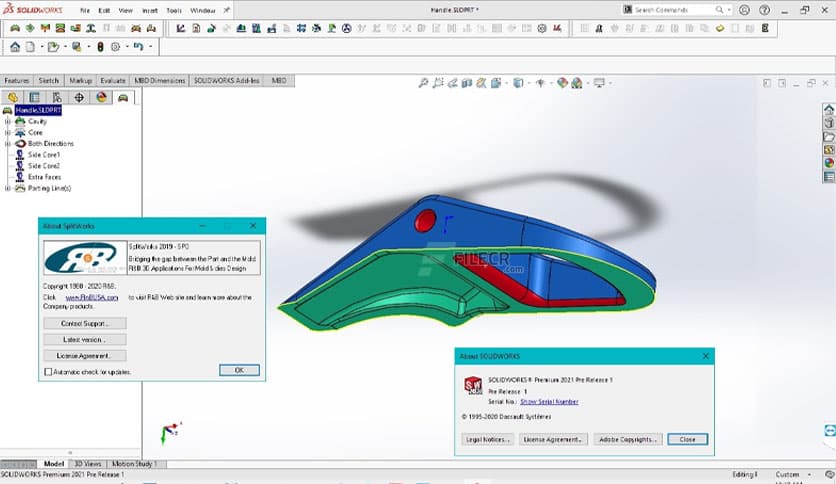
Task: Click the Show Serial Number link
Action: click(549, 402)
